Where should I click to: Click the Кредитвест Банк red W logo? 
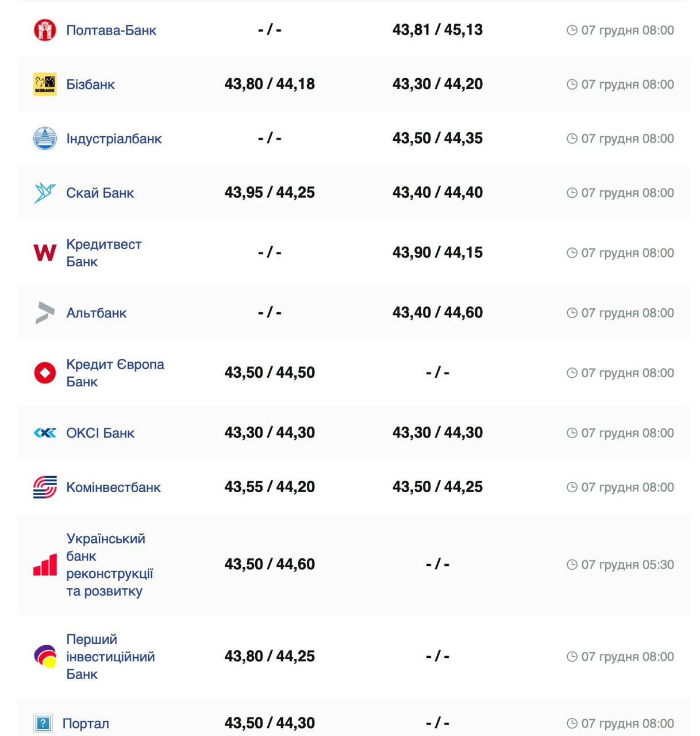point(45,252)
